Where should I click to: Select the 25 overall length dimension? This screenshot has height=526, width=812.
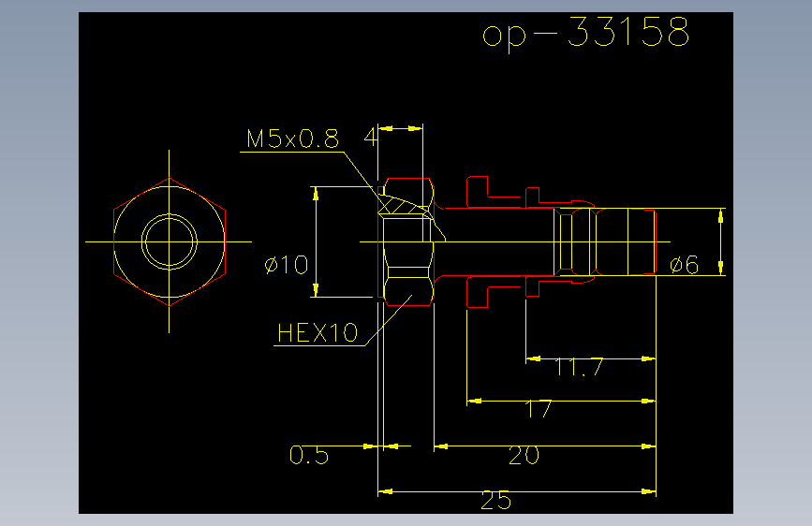[496, 501]
